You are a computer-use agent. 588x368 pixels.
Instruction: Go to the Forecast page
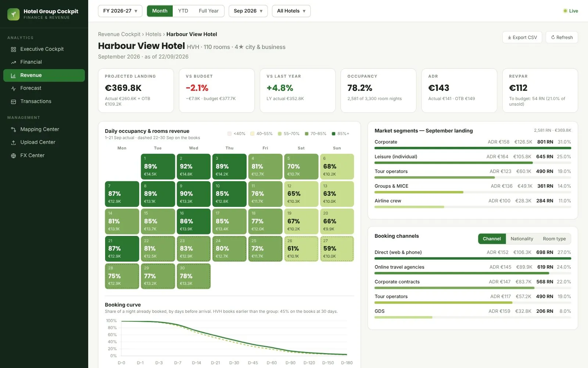(x=44, y=88)
